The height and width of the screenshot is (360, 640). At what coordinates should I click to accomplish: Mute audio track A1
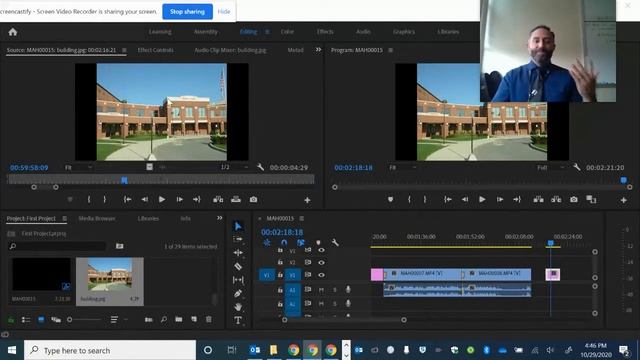321,290
